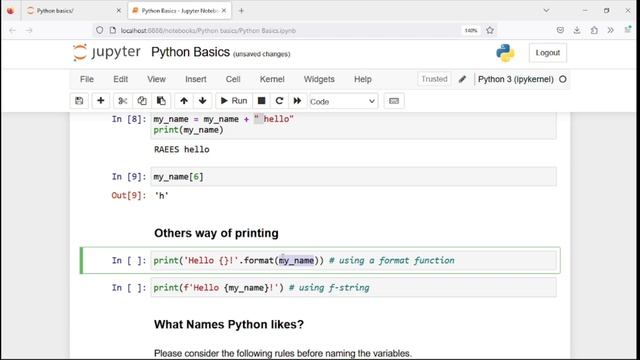Insert cell below with plus icon

100,101
